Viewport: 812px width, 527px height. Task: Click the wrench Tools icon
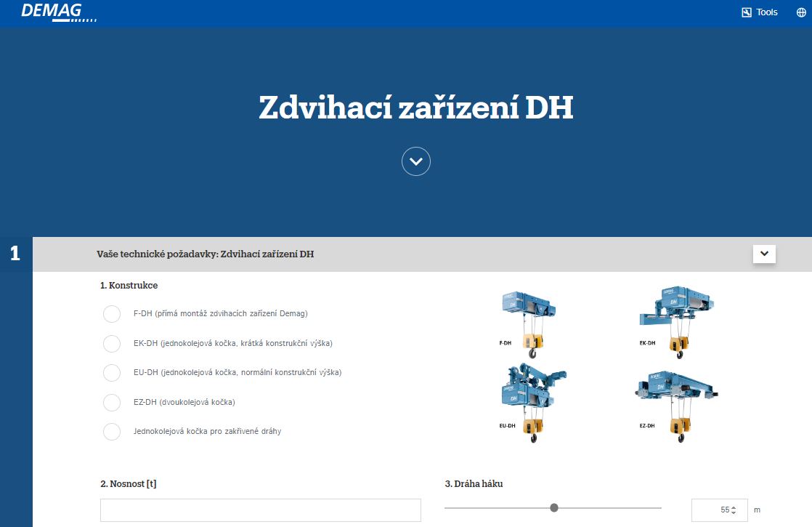tap(746, 12)
